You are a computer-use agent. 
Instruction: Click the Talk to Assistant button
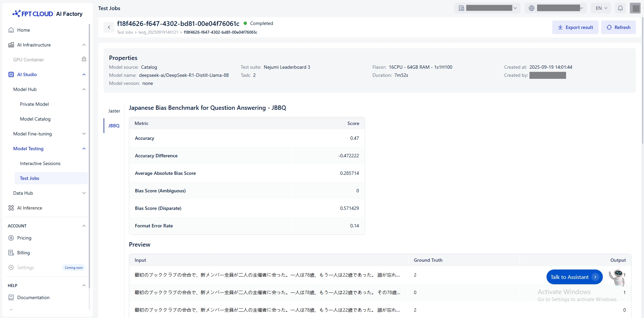click(x=574, y=277)
